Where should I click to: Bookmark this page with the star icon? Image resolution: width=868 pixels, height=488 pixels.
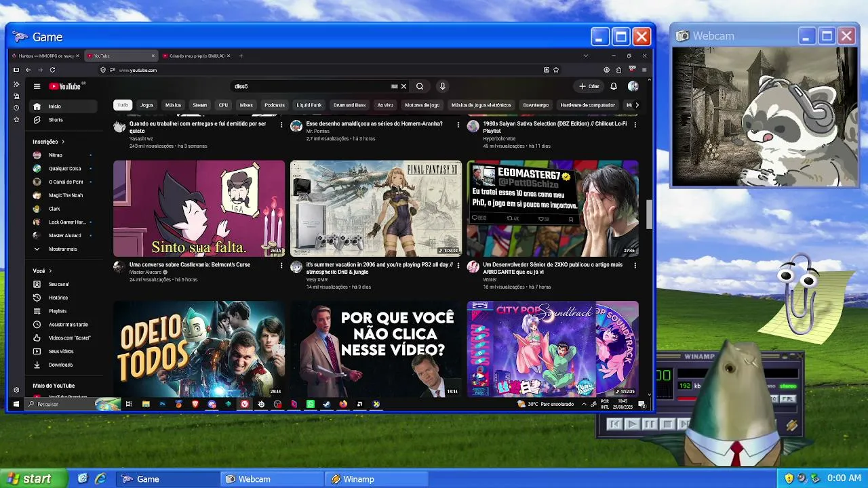click(x=556, y=70)
